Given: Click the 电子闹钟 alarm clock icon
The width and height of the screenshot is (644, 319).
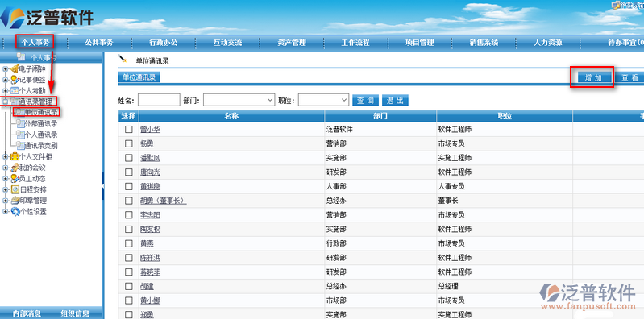Looking at the screenshot, I should click(15, 68).
